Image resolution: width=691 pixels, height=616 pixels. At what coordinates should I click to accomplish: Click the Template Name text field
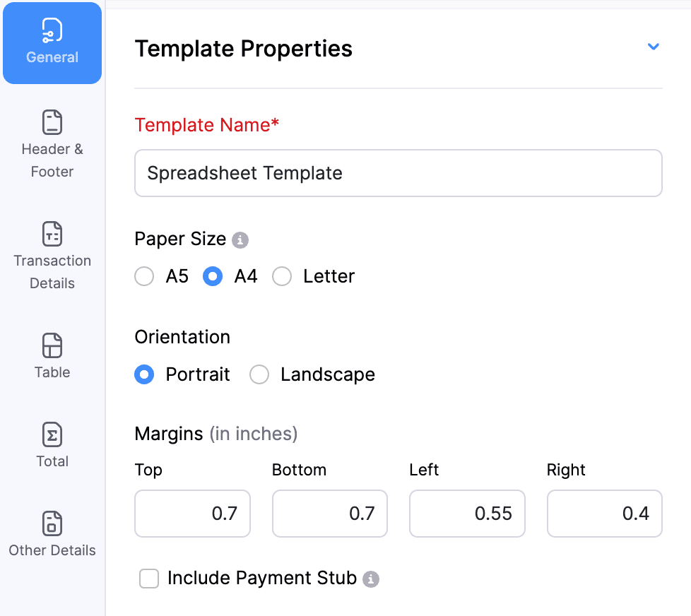coord(398,173)
